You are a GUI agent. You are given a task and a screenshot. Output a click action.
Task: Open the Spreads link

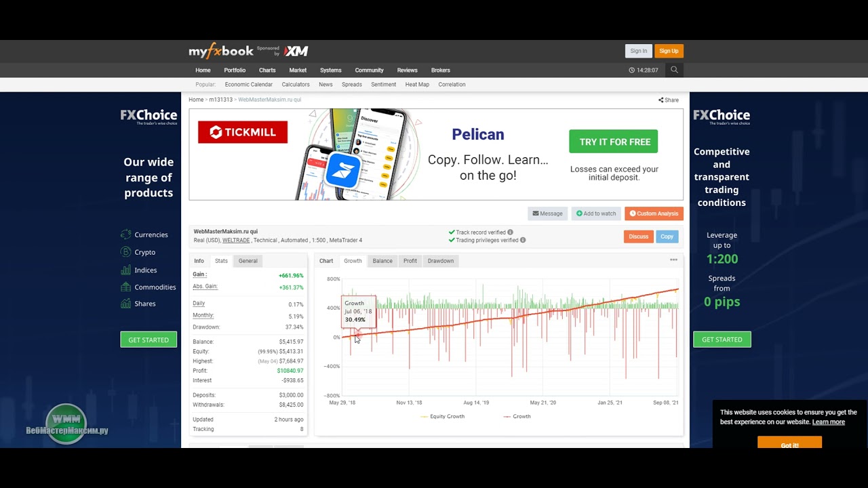352,85
